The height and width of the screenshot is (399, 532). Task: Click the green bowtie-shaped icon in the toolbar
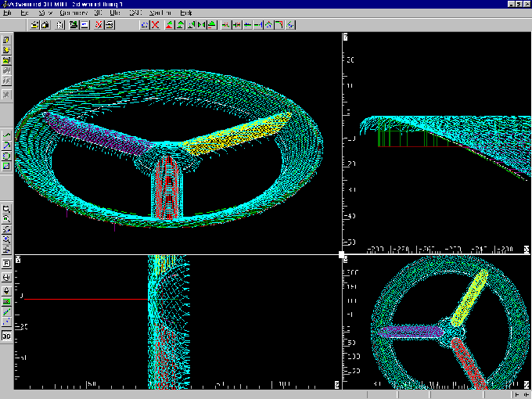(x=202, y=25)
